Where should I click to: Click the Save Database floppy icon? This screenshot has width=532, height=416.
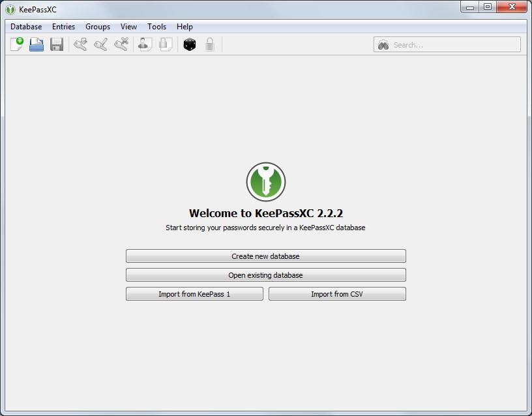coord(57,44)
